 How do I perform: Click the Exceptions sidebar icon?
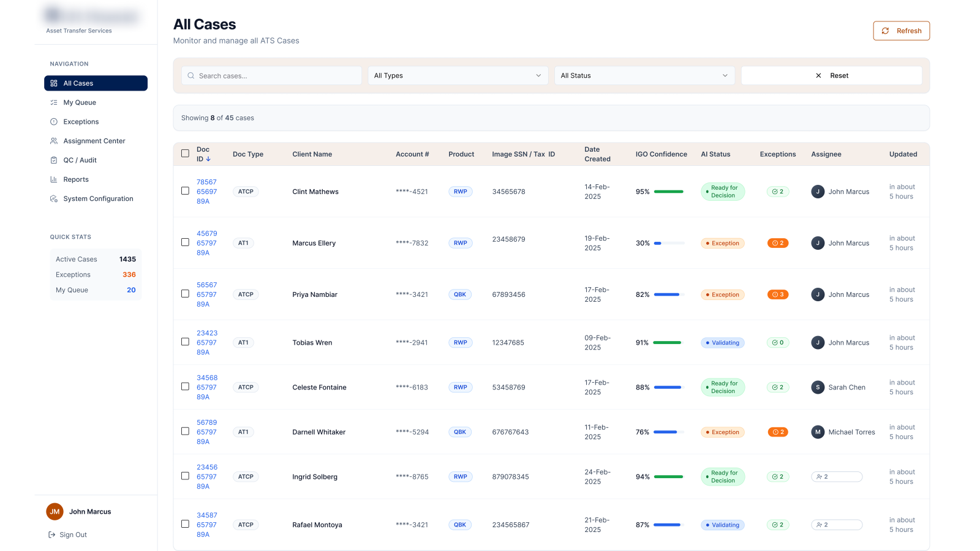[x=54, y=122]
